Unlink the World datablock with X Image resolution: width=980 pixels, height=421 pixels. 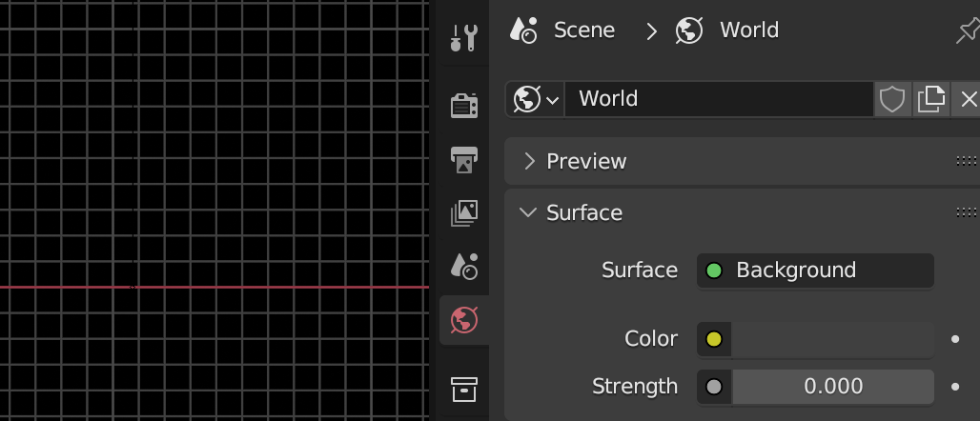(968, 99)
